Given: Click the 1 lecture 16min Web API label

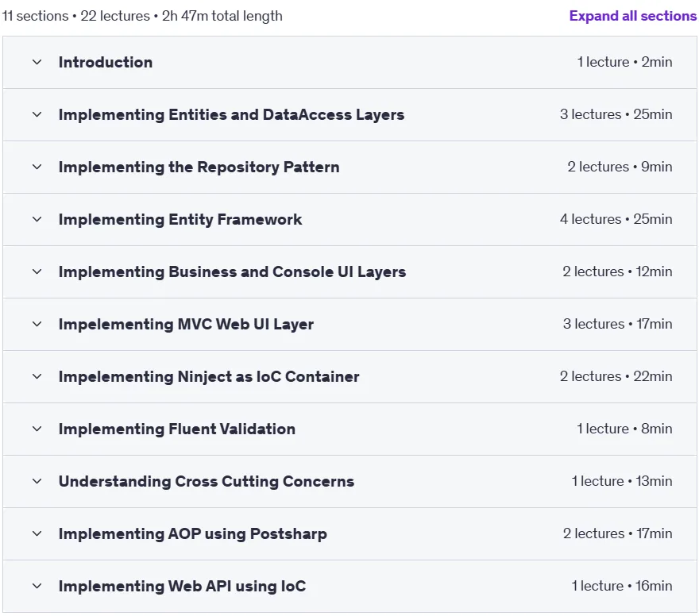Looking at the screenshot, I should click(x=622, y=586).
